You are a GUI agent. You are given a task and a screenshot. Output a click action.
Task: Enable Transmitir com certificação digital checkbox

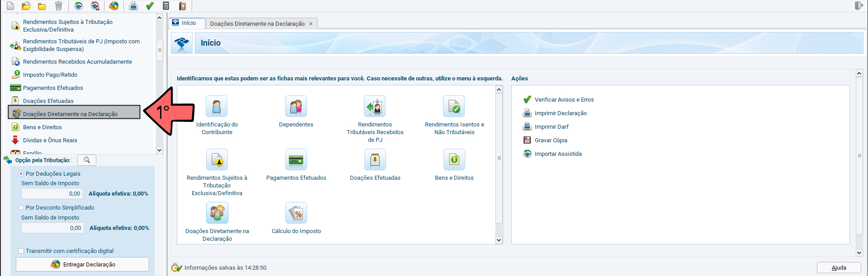point(21,251)
